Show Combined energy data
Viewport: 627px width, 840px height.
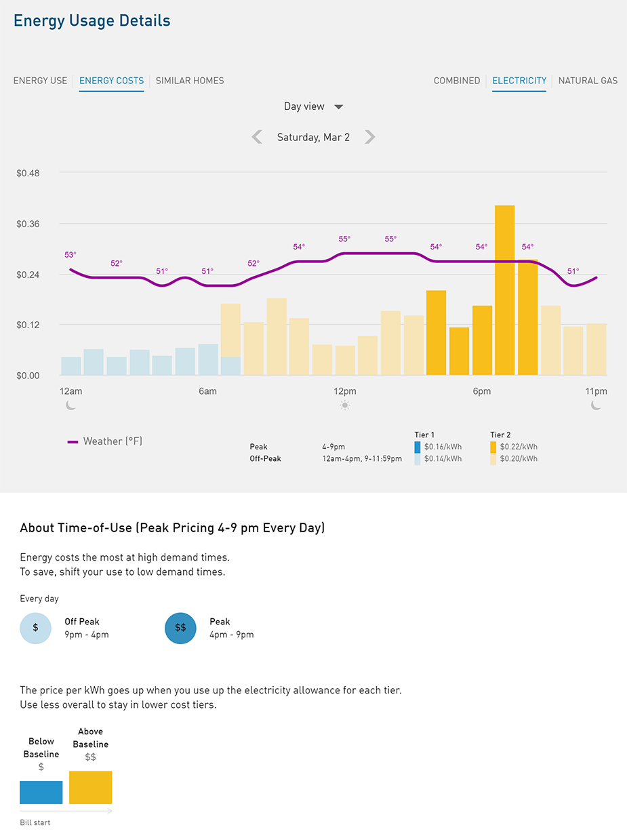457,81
